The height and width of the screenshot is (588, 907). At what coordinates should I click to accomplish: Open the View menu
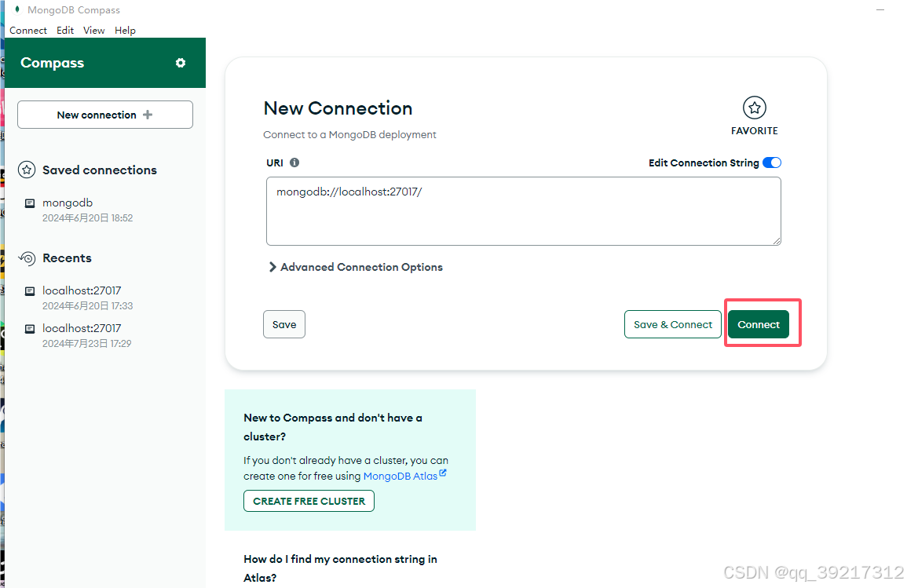tap(93, 30)
